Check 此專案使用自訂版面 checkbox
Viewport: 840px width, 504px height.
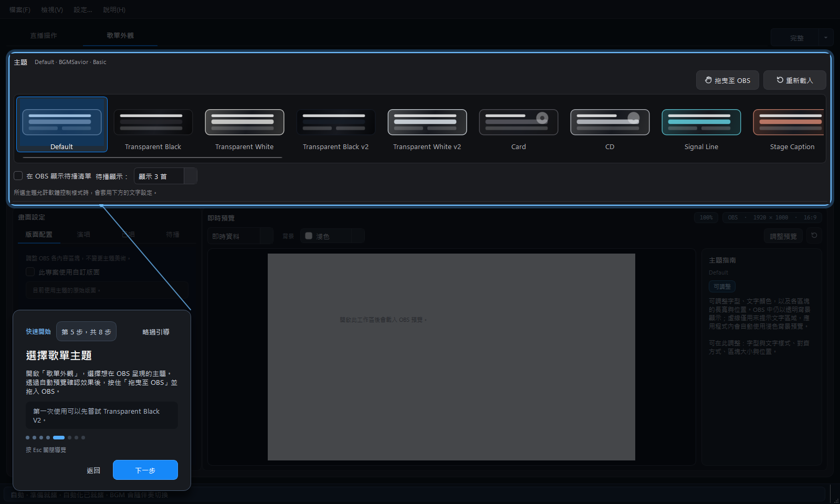click(30, 272)
